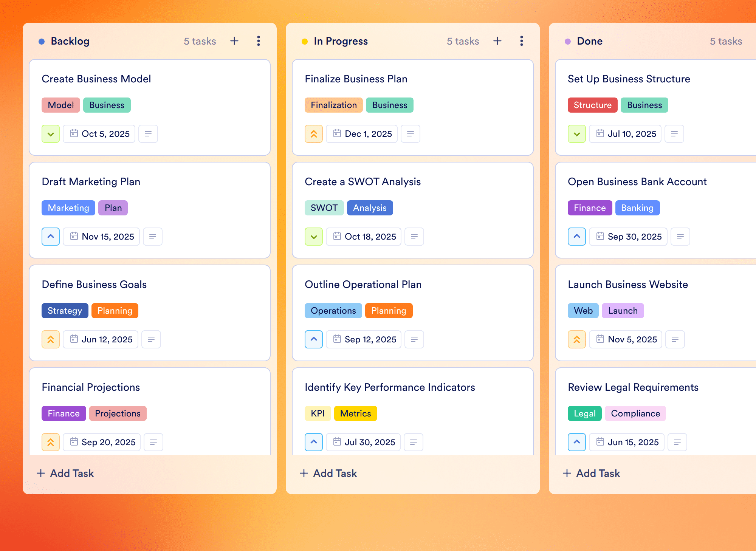The width and height of the screenshot is (756, 551).
Task: Click the calendar date Oct 5, 2025
Action: coord(99,134)
